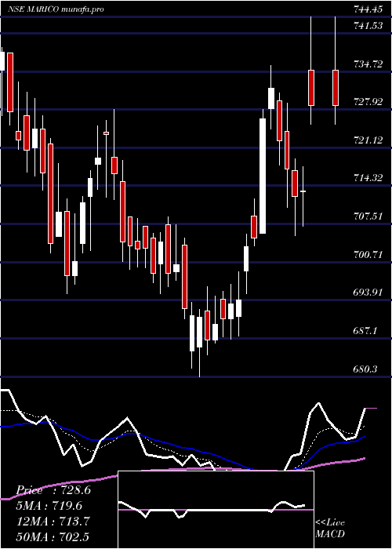Select the 741.53 price level label
The image size is (392, 549).
tap(368, 26)
